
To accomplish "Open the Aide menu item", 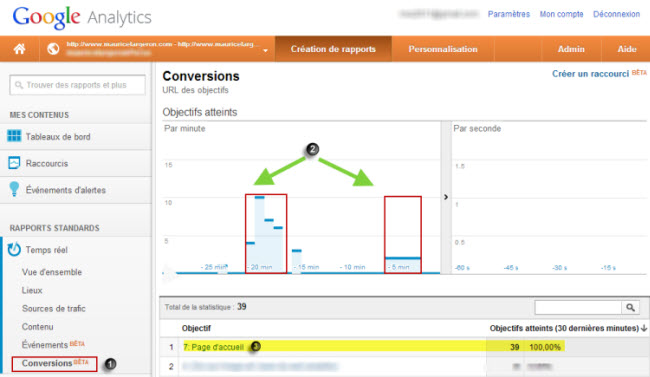I will [627, 49].
